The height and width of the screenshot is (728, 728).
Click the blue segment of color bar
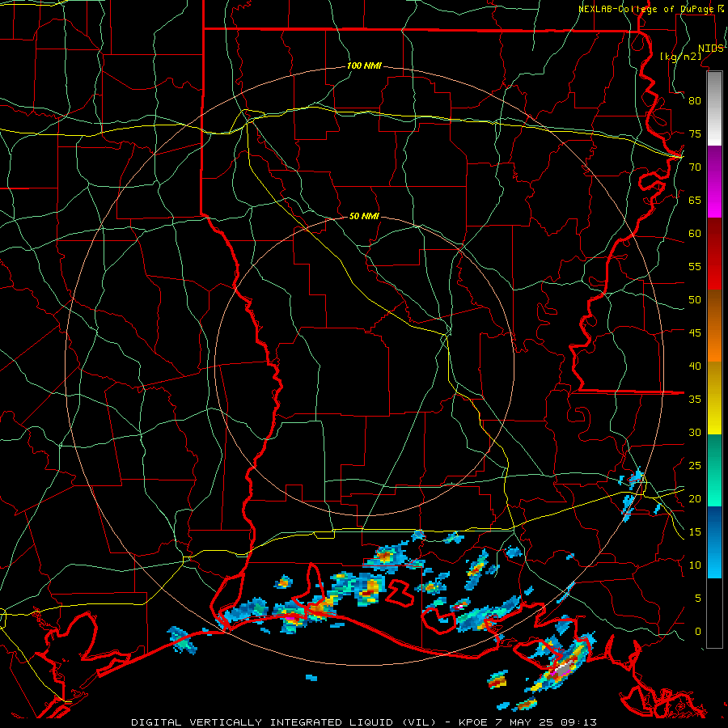pyautogui.click(x=714, y=542)
